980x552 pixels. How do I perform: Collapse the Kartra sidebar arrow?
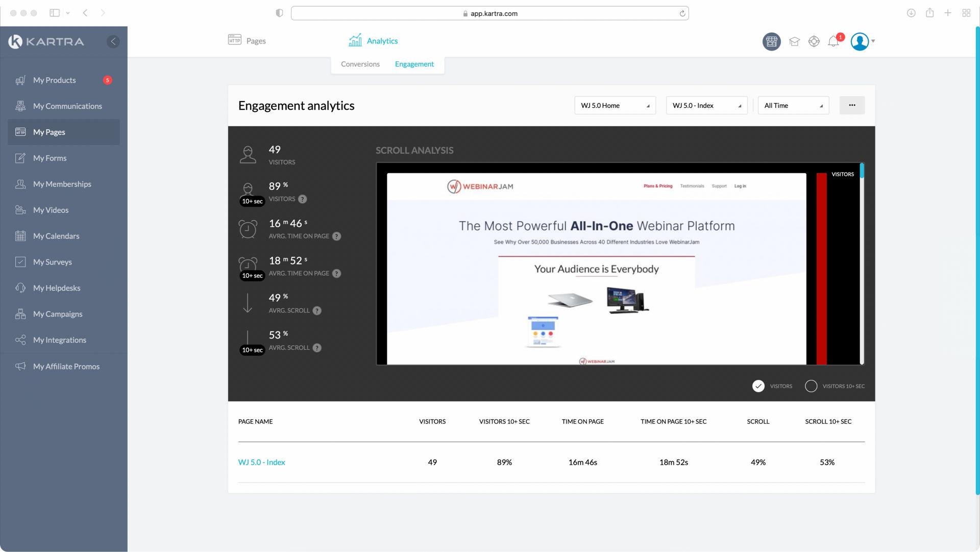[x=113, y=41]
